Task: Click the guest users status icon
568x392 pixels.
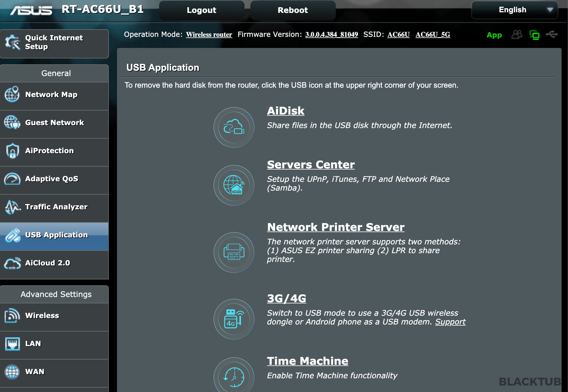Action: (517, 35)
